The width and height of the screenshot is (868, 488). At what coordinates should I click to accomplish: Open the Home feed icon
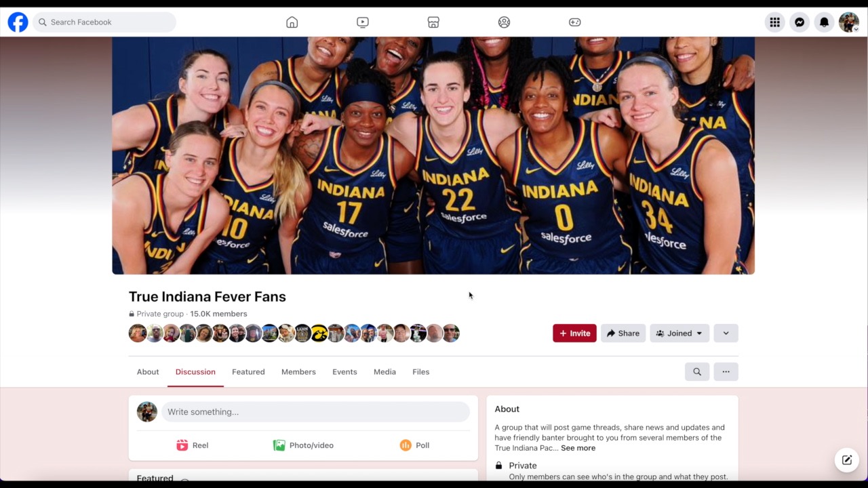[x=292, y=22]
